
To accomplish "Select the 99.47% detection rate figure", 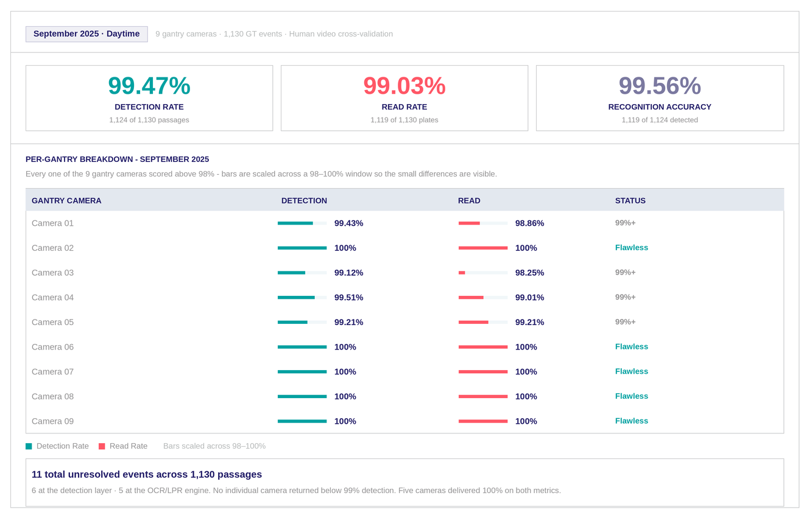I will [x=149, y=85].
